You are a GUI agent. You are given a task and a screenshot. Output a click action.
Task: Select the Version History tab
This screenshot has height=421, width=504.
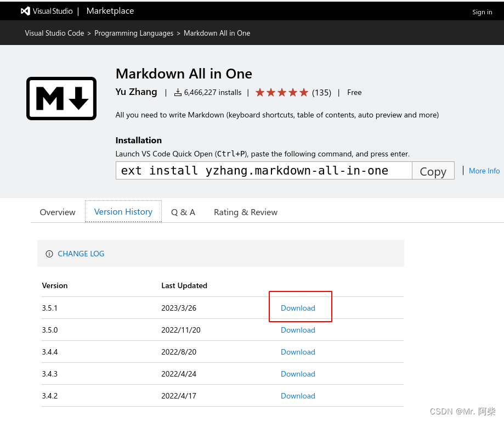[x=123, y=212]
